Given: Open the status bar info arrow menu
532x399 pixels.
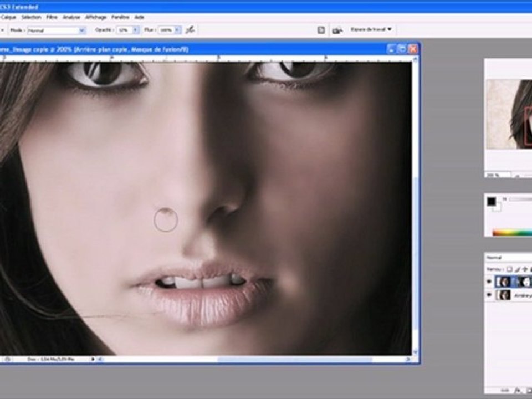Looking at the screenshot, I should pyautogui.click(x=93, y=359).
